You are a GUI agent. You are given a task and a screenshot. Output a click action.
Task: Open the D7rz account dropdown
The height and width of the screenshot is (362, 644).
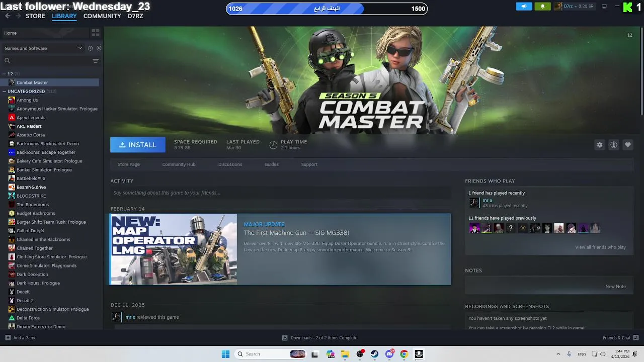(574, 7)
